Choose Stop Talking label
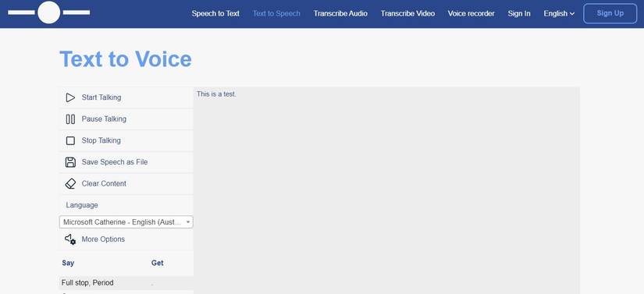The height and width of the screenshot is (294, 644). click(101, 140)
